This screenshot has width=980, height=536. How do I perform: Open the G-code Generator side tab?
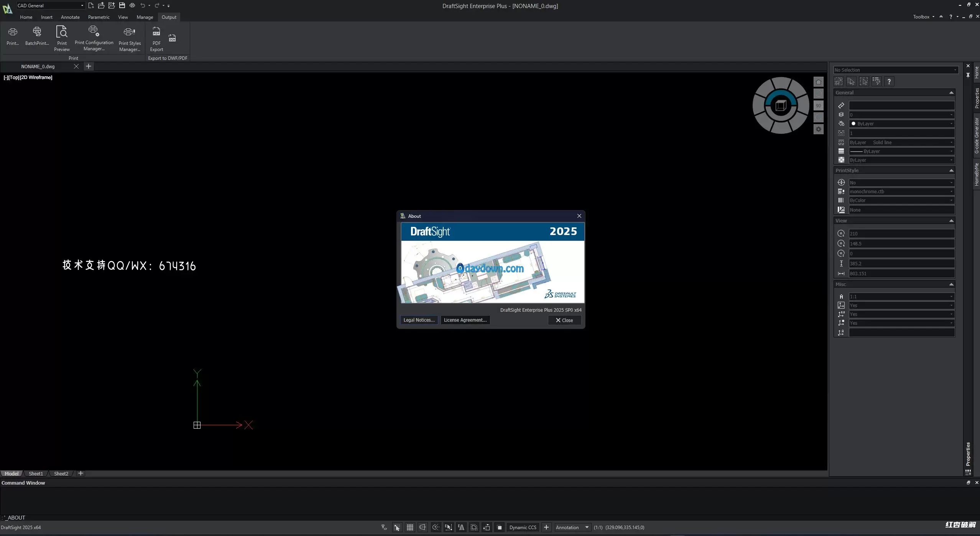976,135
